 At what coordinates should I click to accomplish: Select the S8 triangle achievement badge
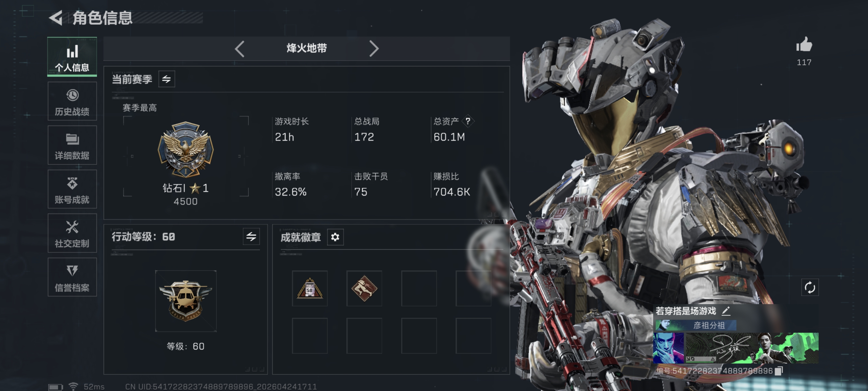point(310,288)
